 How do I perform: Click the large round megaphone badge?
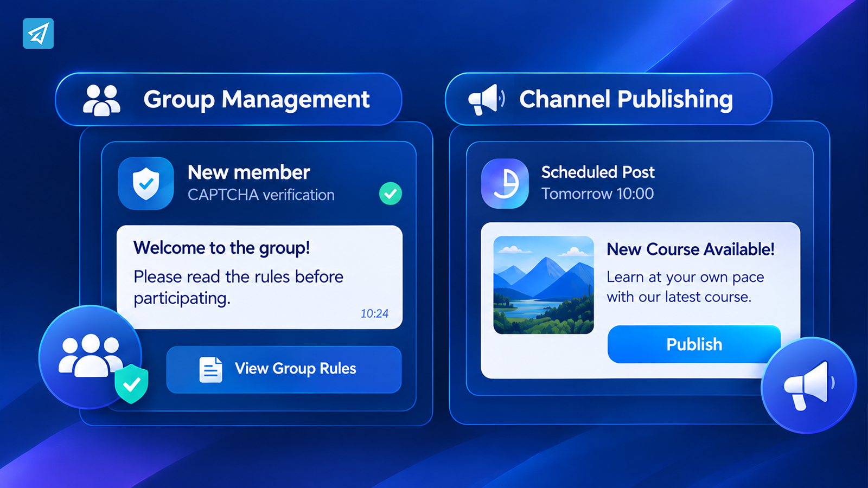[x=808, y=385]
